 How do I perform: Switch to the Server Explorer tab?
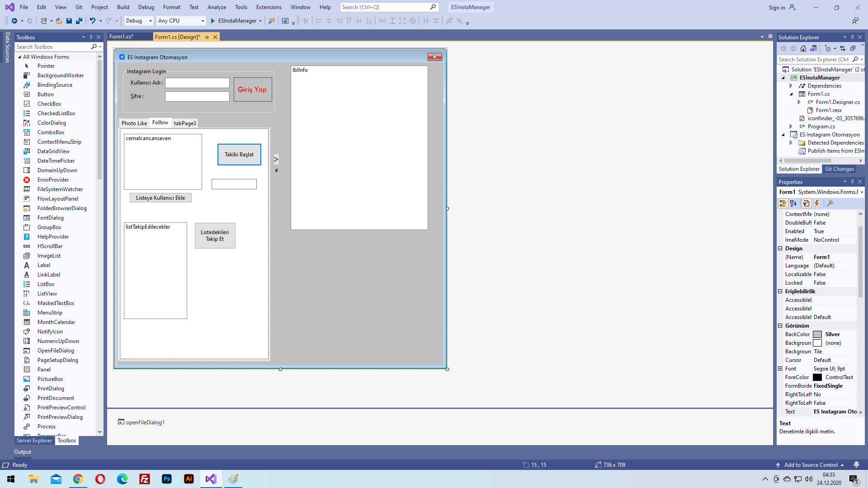point(34,441)
